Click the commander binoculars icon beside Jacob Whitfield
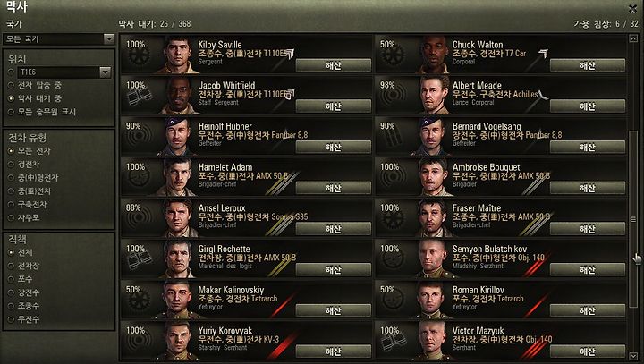This screenshot has height=364, width=644. click(x=139, y=97)
